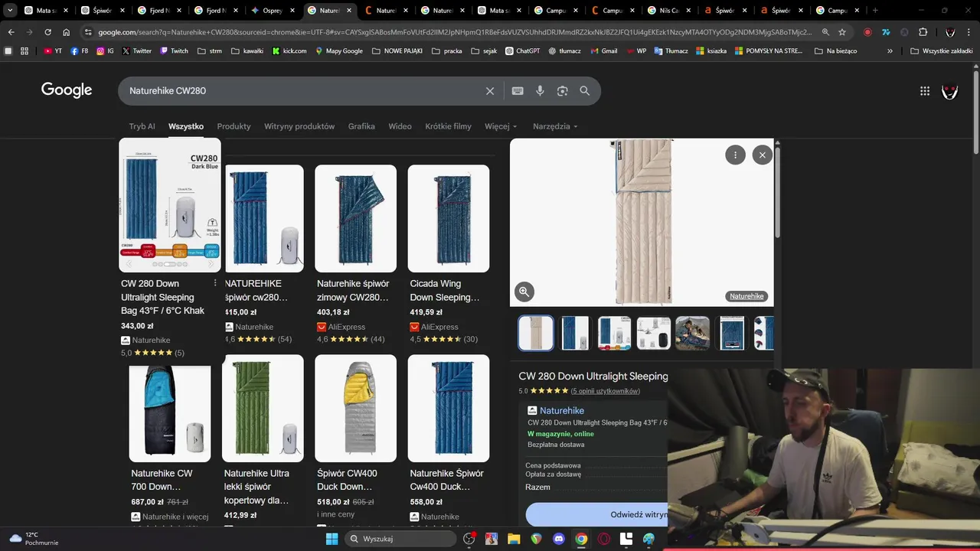
Task: Open the Twitch bookmark
Action: point(174,51)
